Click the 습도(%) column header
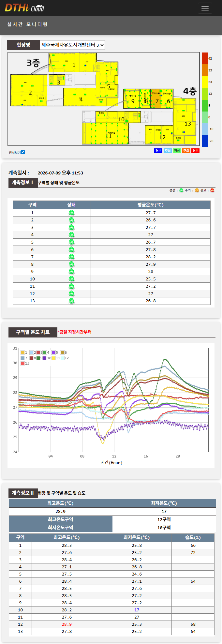This screenshot has width=222, height=644. [193, 537]
